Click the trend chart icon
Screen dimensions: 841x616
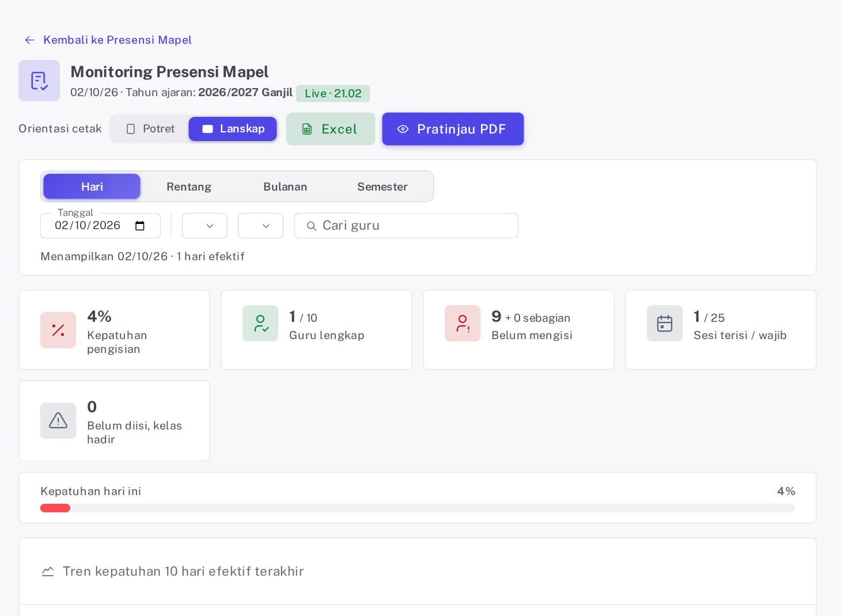coord(48,572)
